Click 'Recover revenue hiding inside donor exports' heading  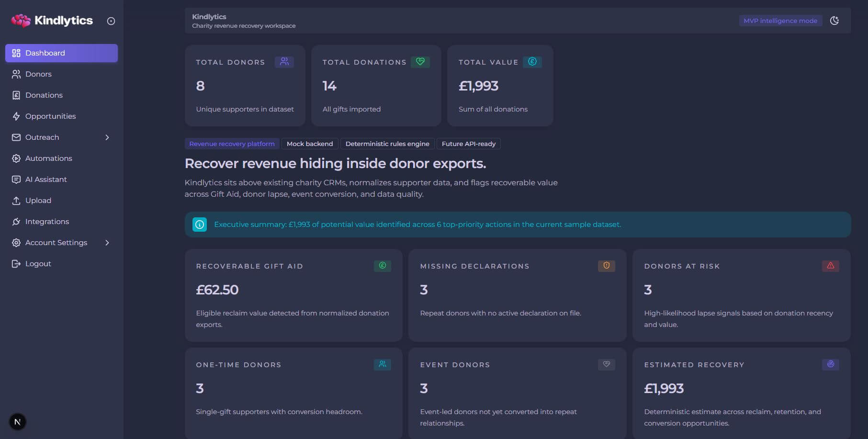click(x=335, y=164)
